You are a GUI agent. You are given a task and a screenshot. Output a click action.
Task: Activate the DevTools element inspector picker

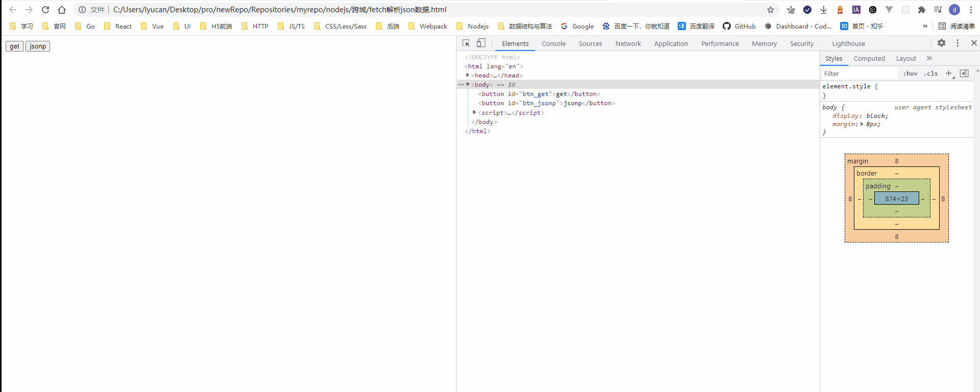466,43
